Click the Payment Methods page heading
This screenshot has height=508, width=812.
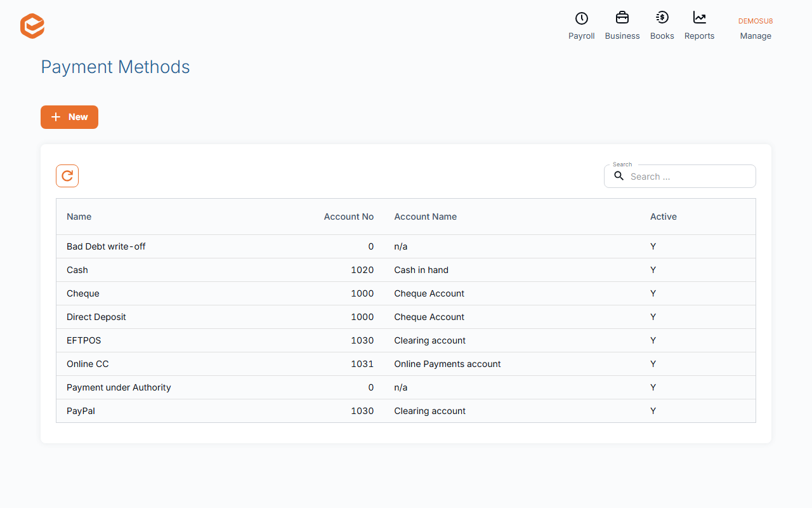pos(115,67)
